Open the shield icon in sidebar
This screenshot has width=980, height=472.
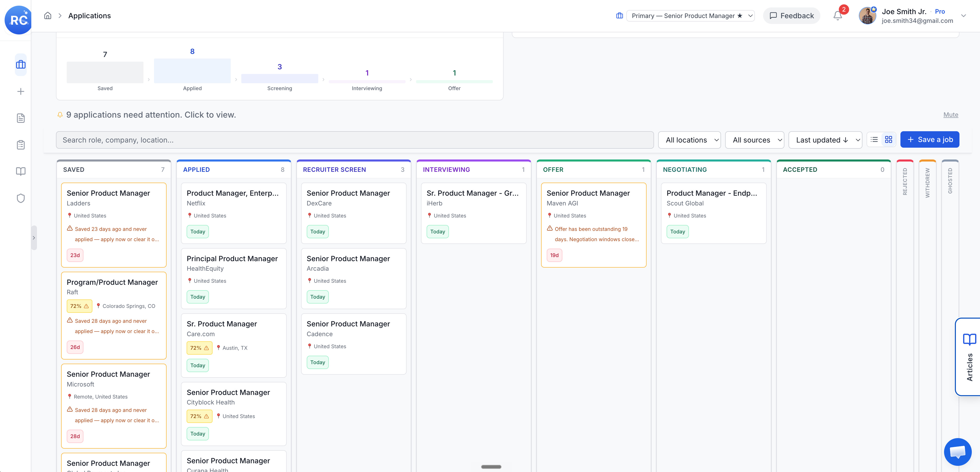click(x=21, y=198)
